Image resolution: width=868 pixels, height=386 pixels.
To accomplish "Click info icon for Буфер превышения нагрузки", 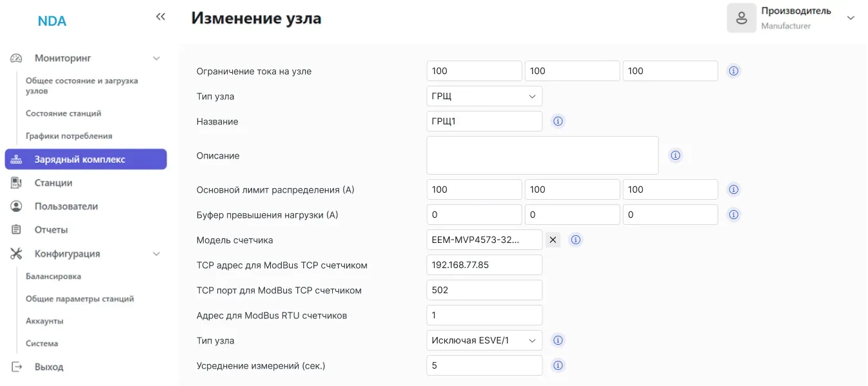I will pyautogui.click(x=733, y=215).
